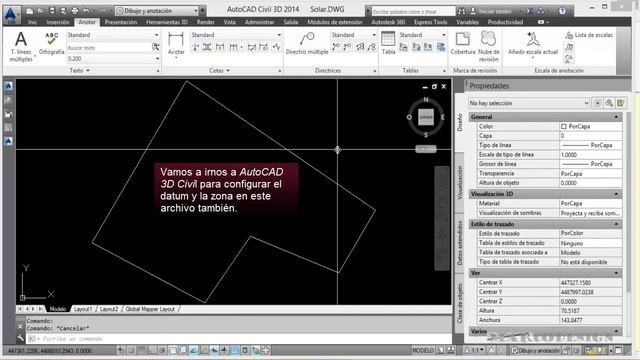Click the command line input field
This screenshot has height=360, width=640.
coord(239,339)
